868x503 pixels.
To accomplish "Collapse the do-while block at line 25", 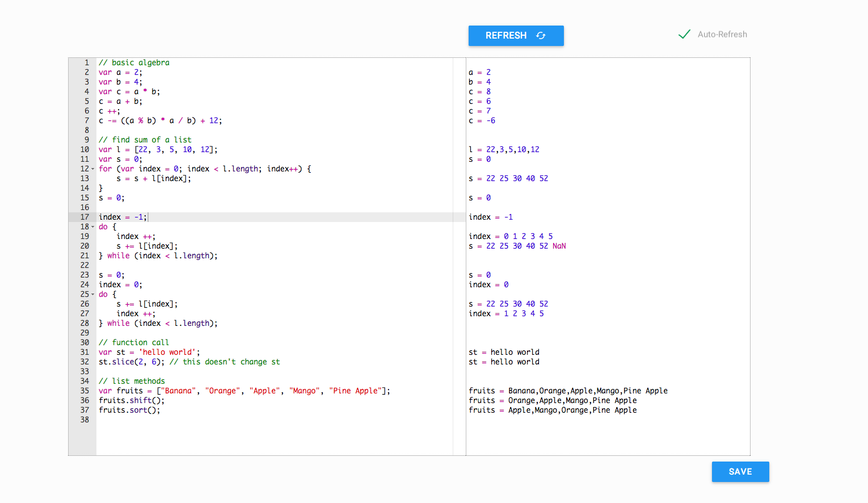I will coord(92,294).
